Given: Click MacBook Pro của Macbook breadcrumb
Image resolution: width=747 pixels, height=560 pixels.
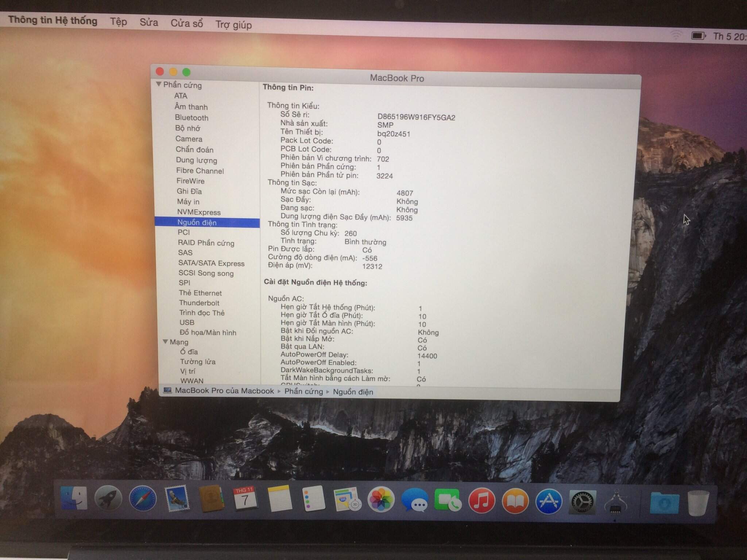Looking at the screenshot, I should coord(224,390).
